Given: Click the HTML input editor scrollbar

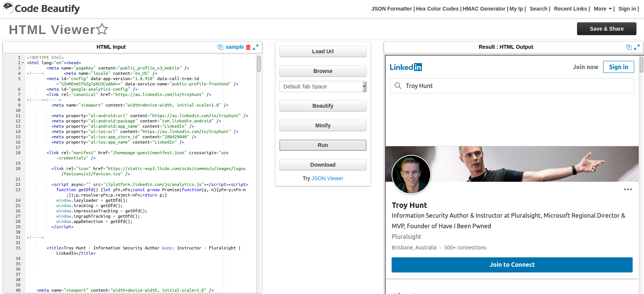Looking at the screenshot, I should point(259,63).
